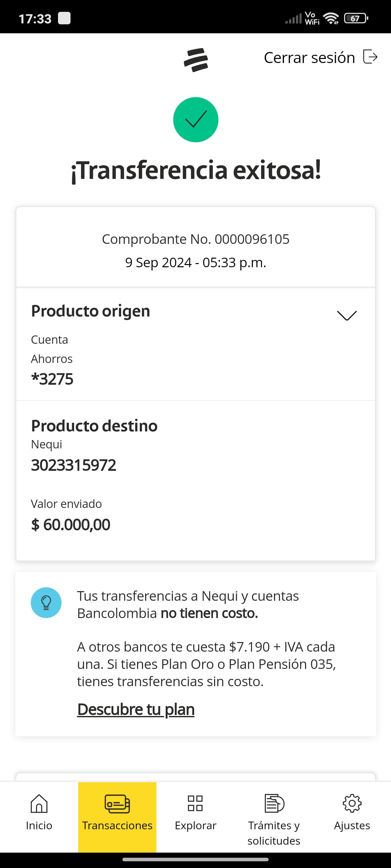Image resolution: width=391 pixels, height=868 pixels.
Task: Open the Descubre tu plan link
Action: pyautogui.click(x=136, y=709)
